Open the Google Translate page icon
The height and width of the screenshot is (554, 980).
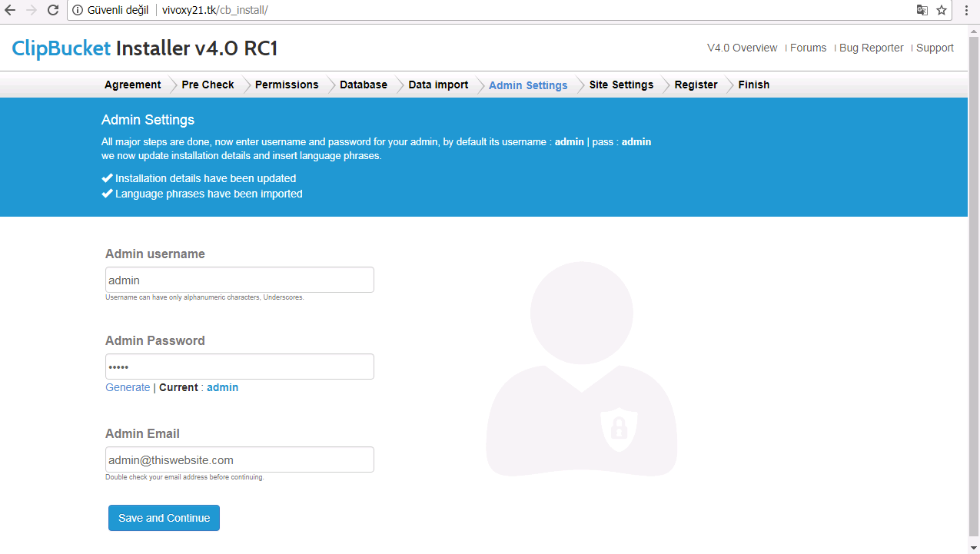click(x=922, y=10)
